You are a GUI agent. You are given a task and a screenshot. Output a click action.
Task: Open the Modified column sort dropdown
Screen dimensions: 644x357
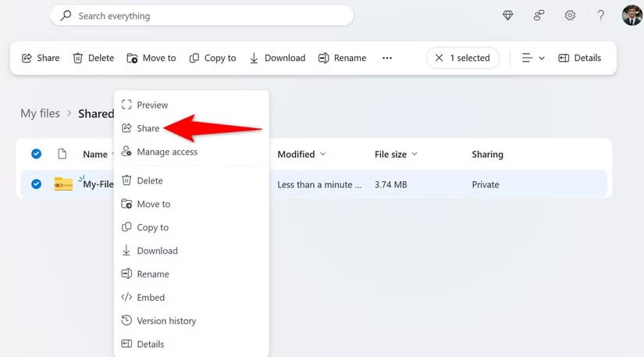click(x=301, y=155)
